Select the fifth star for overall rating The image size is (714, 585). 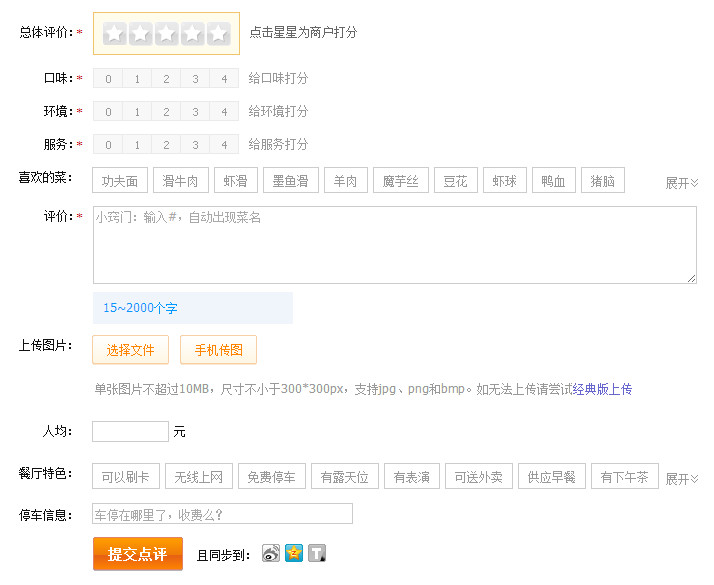[218, 34]
